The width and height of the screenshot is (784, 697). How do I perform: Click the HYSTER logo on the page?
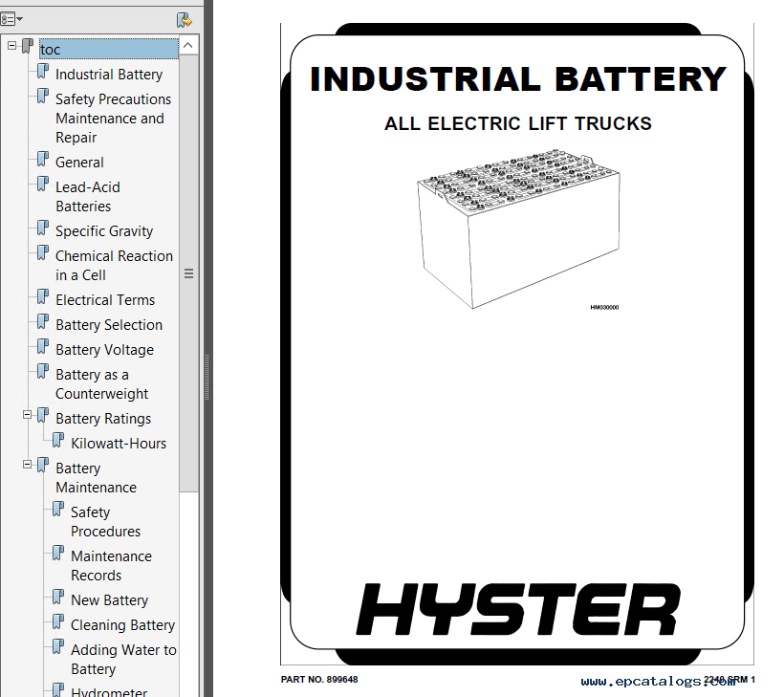coord(518,609)
